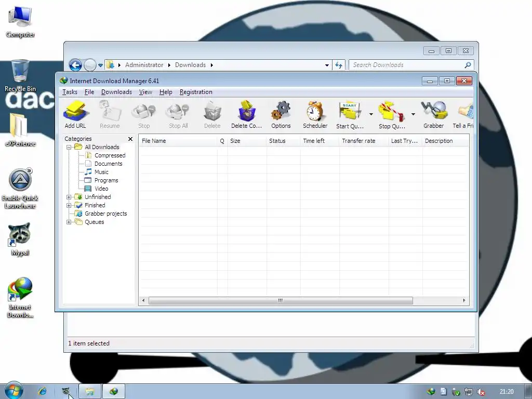Click Administrator in the Explorer address bar
This screenshot has width=532, height=399.
click(x=144, y=65)
